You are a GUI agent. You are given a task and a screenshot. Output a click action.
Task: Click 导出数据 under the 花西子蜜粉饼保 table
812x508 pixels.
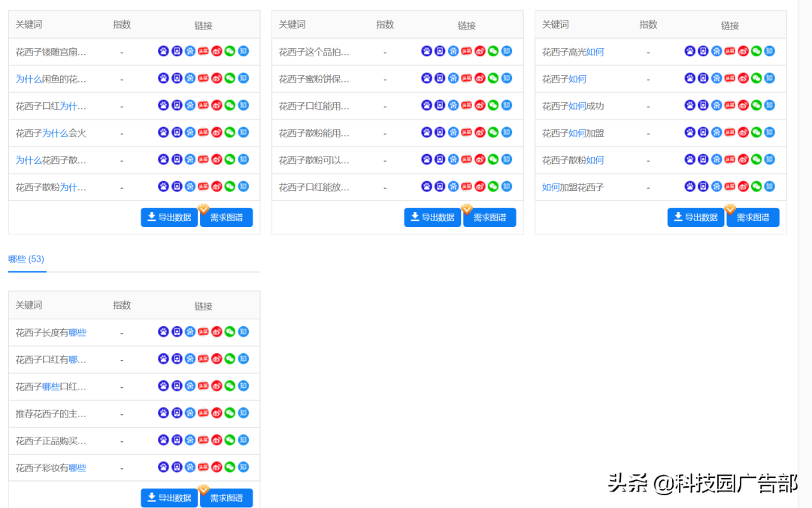click(432, 217)
